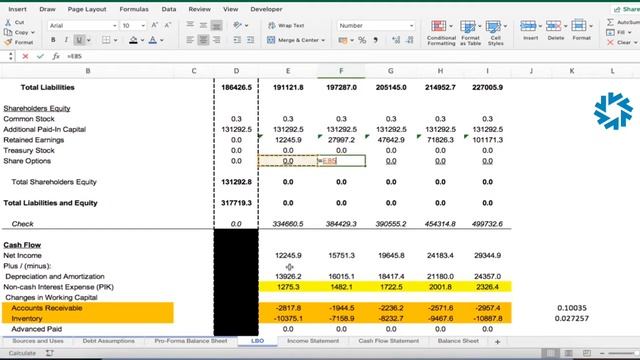Viewport: 640px width, 360px height.
Task: Click the Decrease Font Size icon
Action: (168, 25)
